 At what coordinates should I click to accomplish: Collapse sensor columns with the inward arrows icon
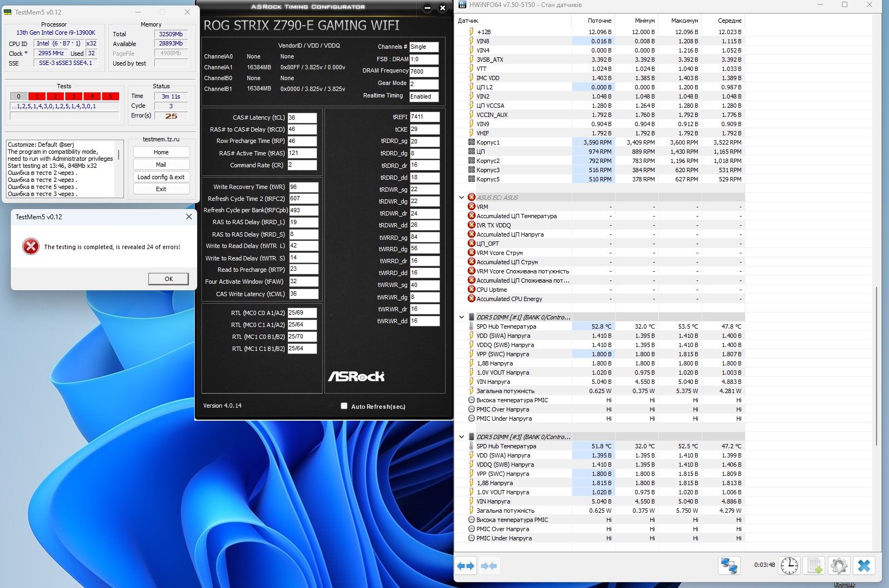[x=488, y=566]
